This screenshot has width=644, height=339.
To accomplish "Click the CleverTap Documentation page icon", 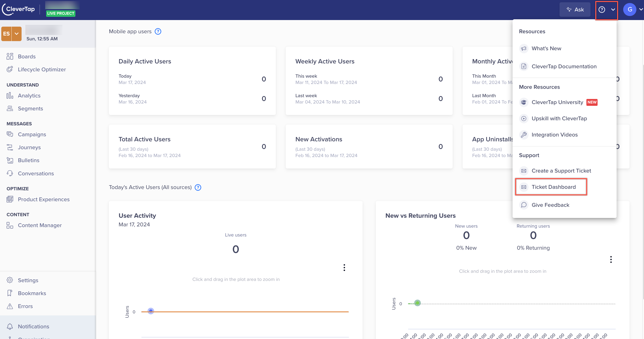I will click(524, 66).
